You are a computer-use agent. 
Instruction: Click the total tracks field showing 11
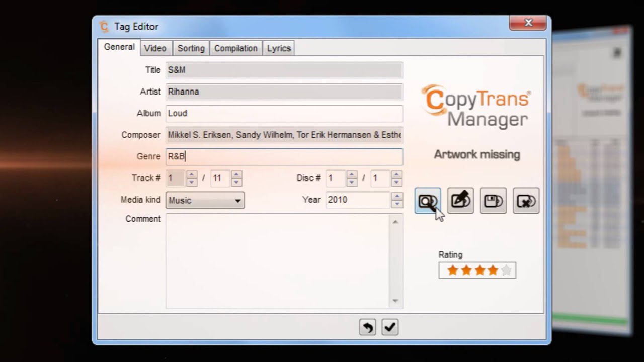coord(220,178)
